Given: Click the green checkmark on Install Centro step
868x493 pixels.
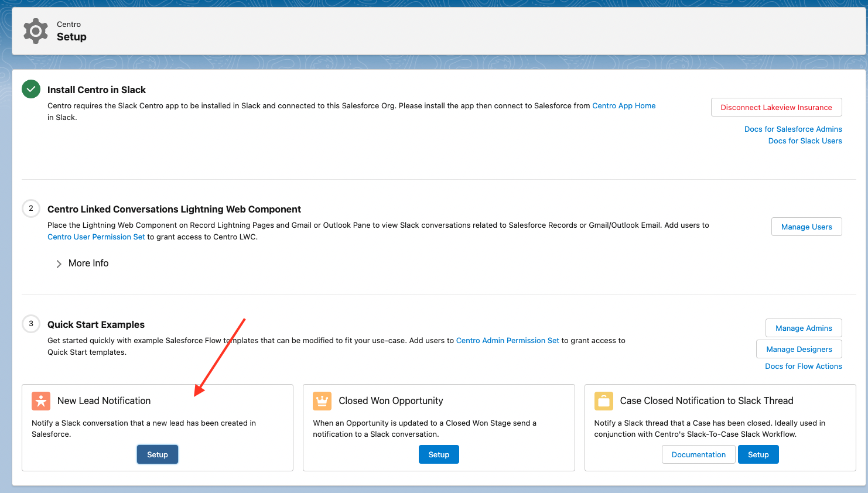Looking at the screenshot, I should coord(30,90).
